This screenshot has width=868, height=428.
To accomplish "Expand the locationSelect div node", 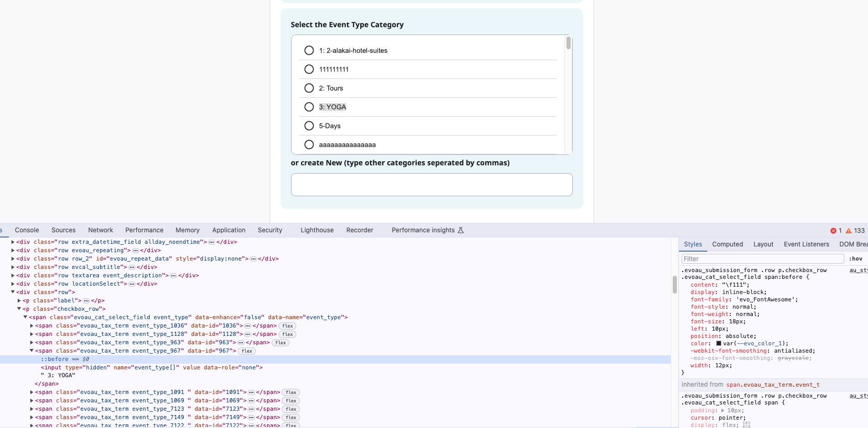I will click(x=13, y=284).
